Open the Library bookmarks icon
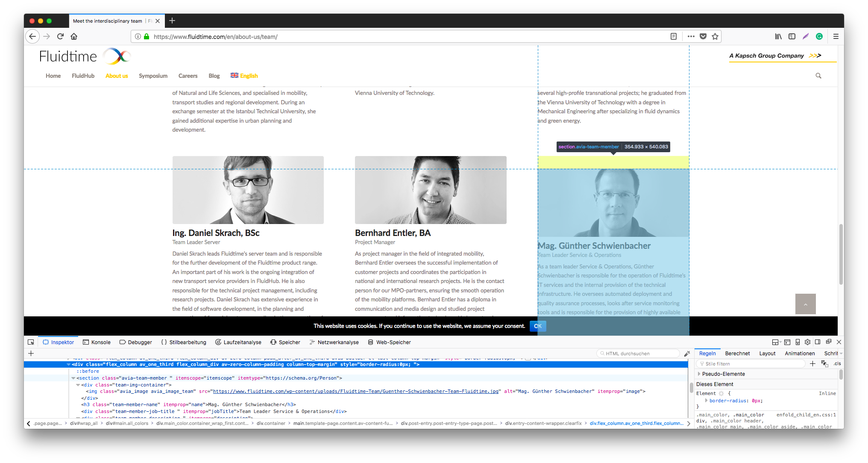This screenshot has width=868, height=463. tap(778, 37)
